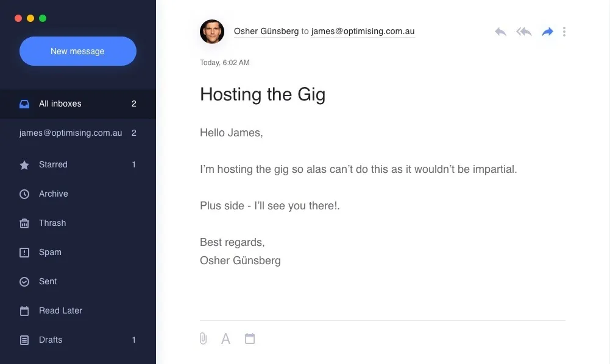
Task: Click the reply arrow icon
Action: 500,32
